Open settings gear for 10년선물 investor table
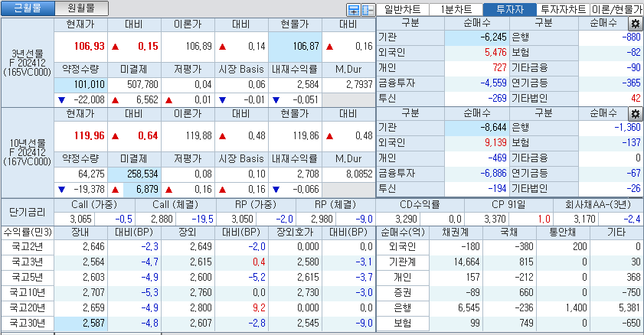 click(x=636, y=114)
